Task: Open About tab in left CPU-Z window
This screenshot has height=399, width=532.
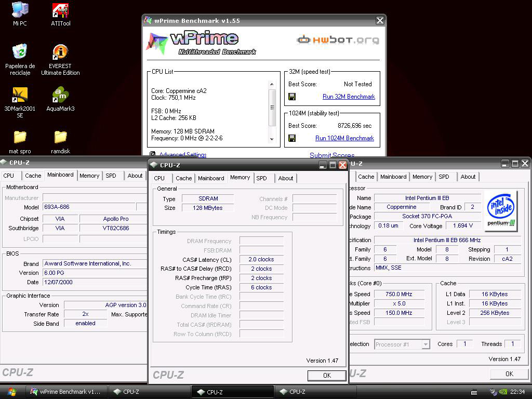Action: click(135, 176)
